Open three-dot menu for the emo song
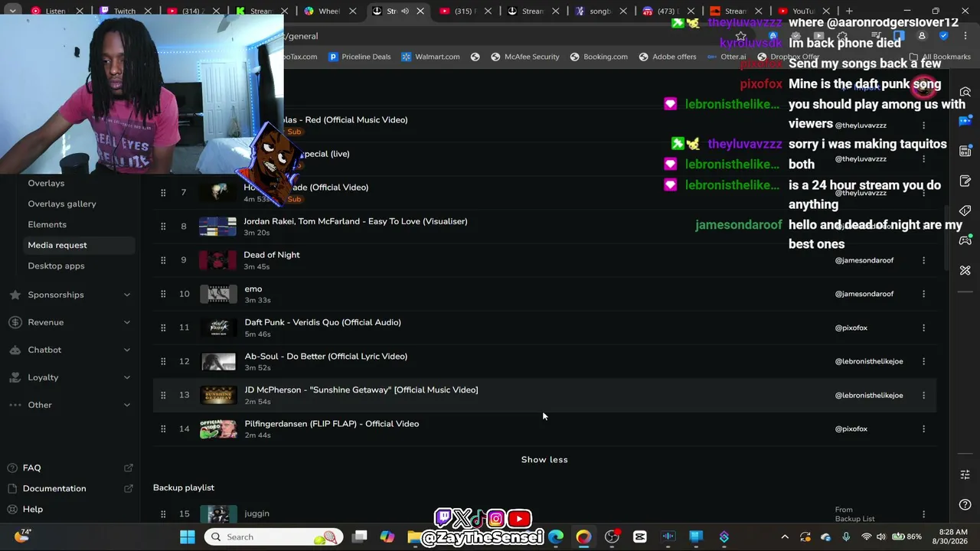 tap(923, 294)
